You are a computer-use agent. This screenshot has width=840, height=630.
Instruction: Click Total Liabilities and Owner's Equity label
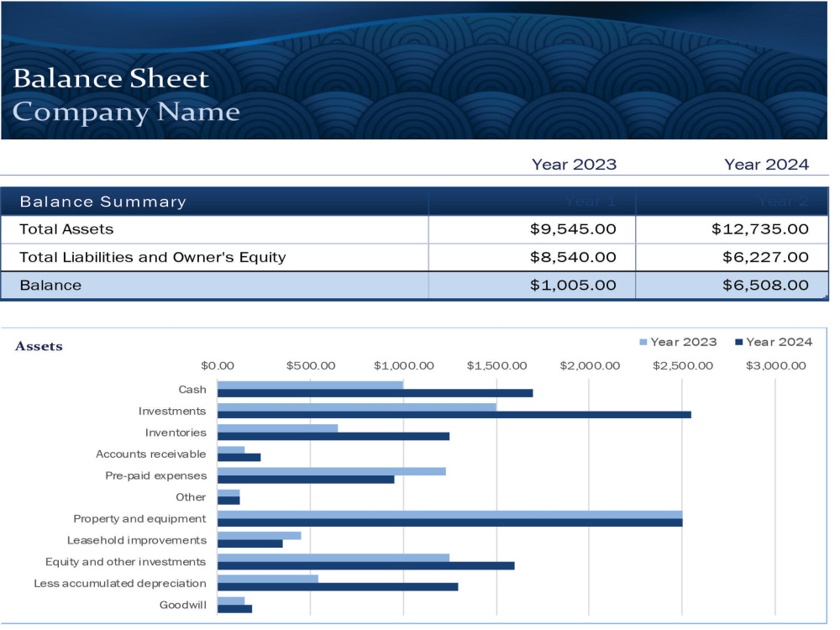(x=153, y=257)
